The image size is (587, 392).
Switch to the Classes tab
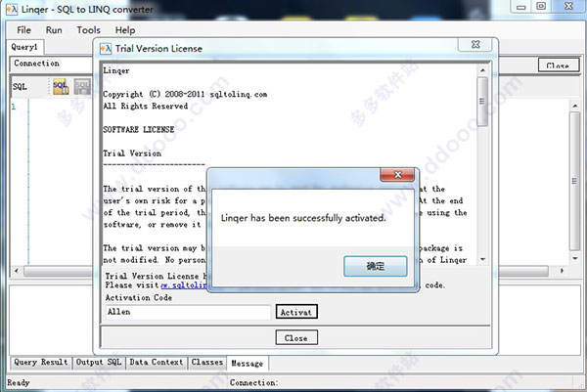click(x=207, y=362)
